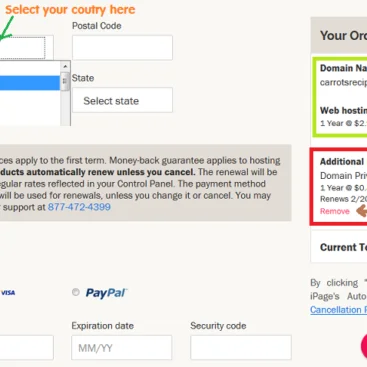The height and width of the screenshot is (367, 367).
Task: Click the Security code field
Action: click(241, 348)
